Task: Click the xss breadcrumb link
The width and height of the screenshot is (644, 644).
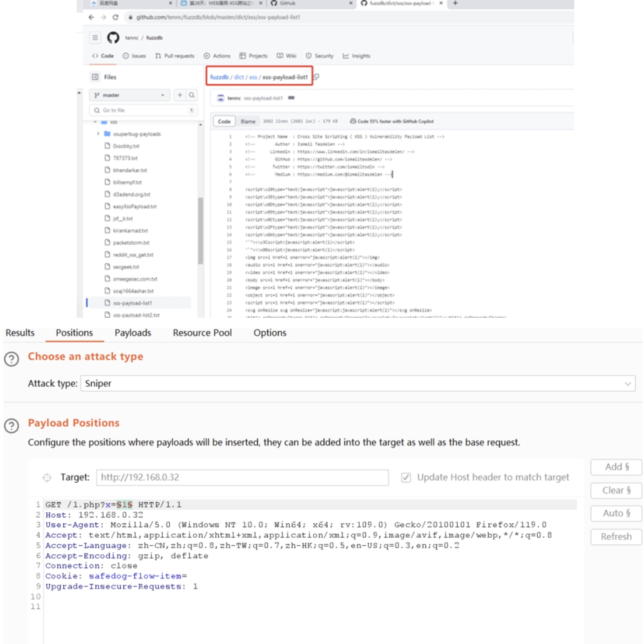Action: pos(253,77)
